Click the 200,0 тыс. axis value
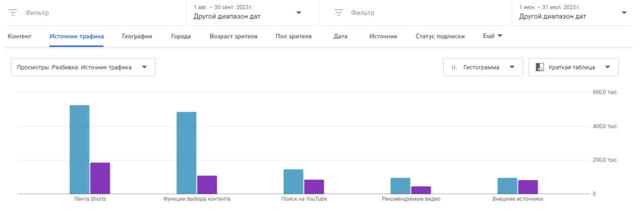Viewport: 644px width, 213px height. point(605,160)
